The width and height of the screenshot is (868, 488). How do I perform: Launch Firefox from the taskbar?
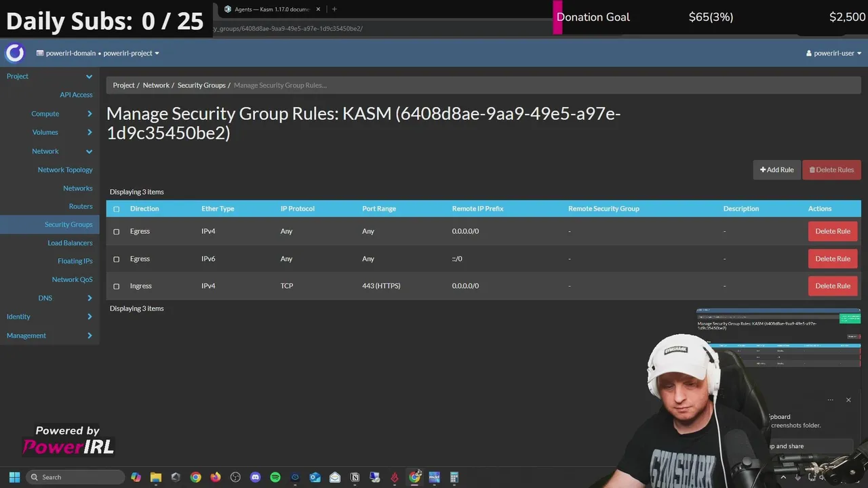click(216, 477)
